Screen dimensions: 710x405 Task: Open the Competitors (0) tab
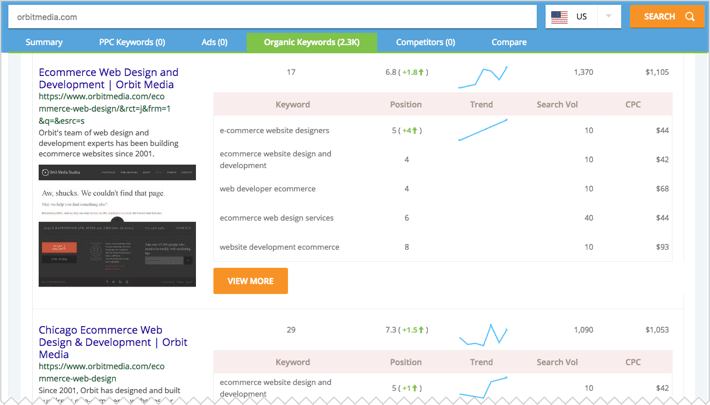point(426,42)
